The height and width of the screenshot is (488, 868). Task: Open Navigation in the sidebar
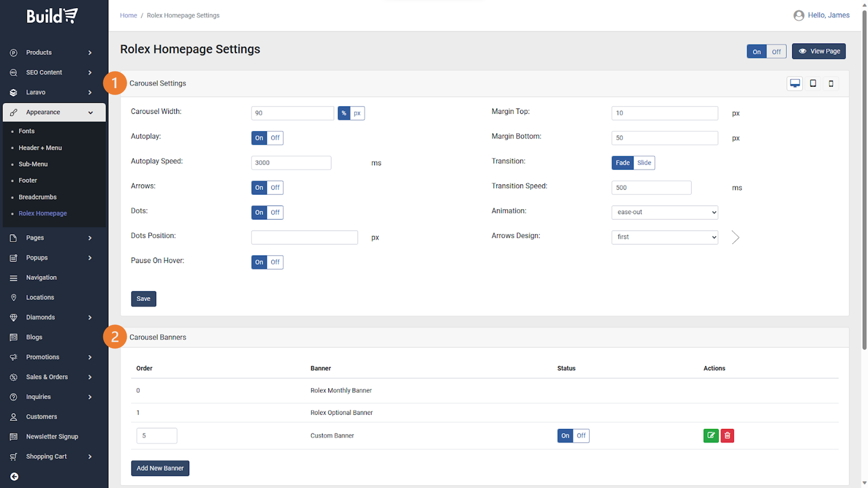coord(41,278)
